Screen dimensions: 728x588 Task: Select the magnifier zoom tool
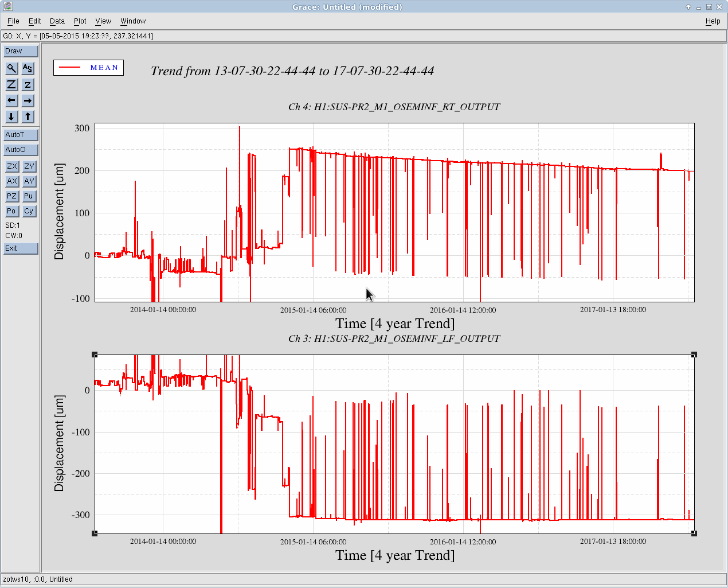point(11,68)
